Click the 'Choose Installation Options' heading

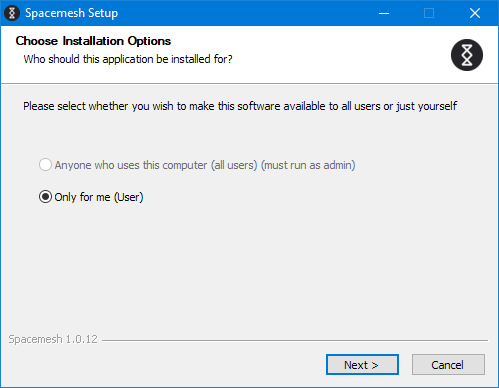[x=93, y=41]
